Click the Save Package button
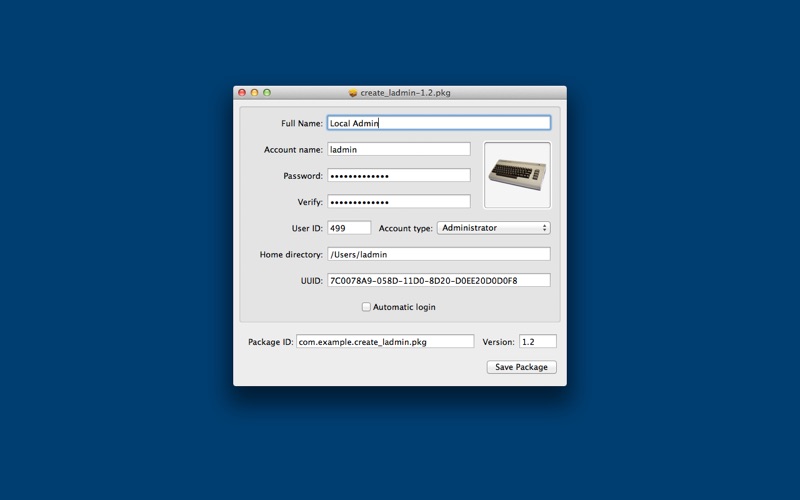This screenshot has width=800, height=500. pyautogui.click(x=521, y=367)
